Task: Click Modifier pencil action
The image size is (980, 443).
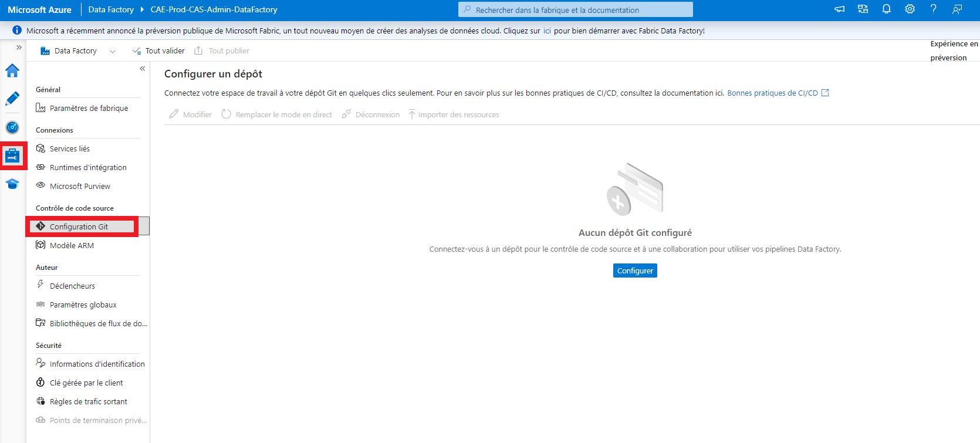Action: (190, 114)
